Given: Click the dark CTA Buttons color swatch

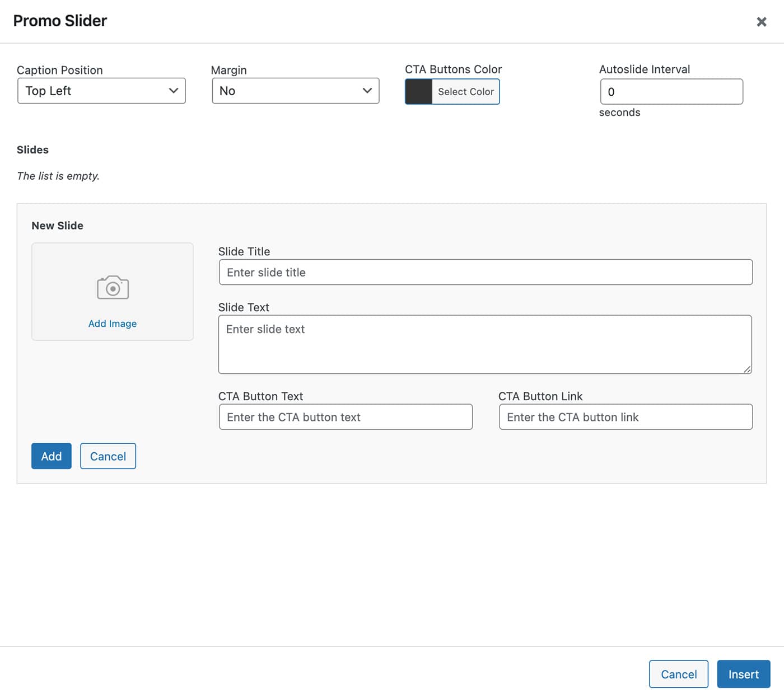Looking at the screenshot, I should 418,92.
